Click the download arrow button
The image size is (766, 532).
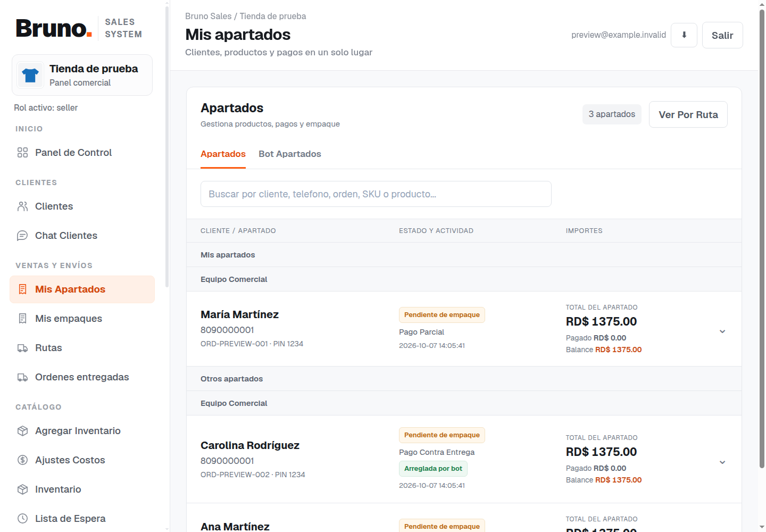click(684, 35)
